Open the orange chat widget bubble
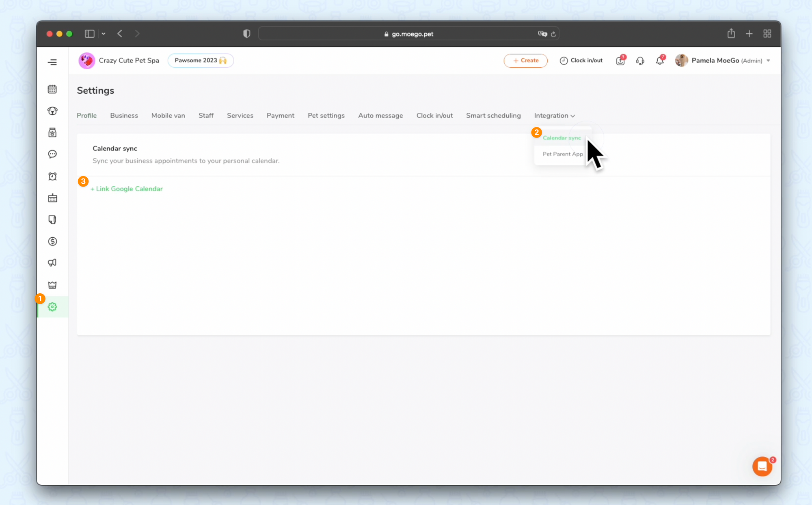The width and height of the screenshot is (812, 505). point(762,466)
